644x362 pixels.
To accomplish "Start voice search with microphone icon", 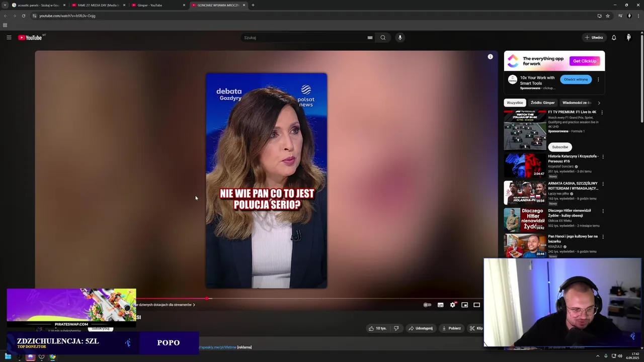I will click(400, 37).
